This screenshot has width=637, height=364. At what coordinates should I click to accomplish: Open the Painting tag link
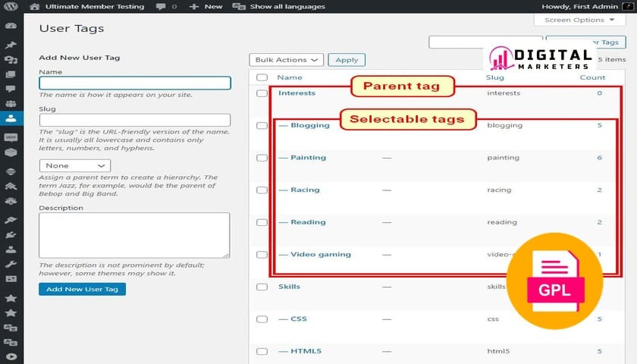pyautogui.click(x=307, y=158)
